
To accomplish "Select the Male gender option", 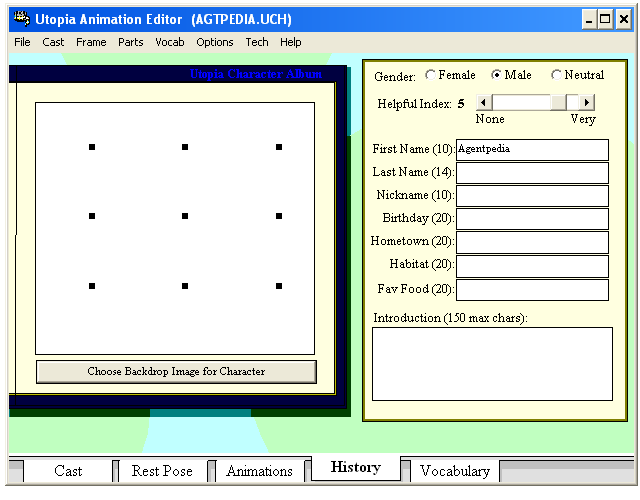I will tap(497, 75).
